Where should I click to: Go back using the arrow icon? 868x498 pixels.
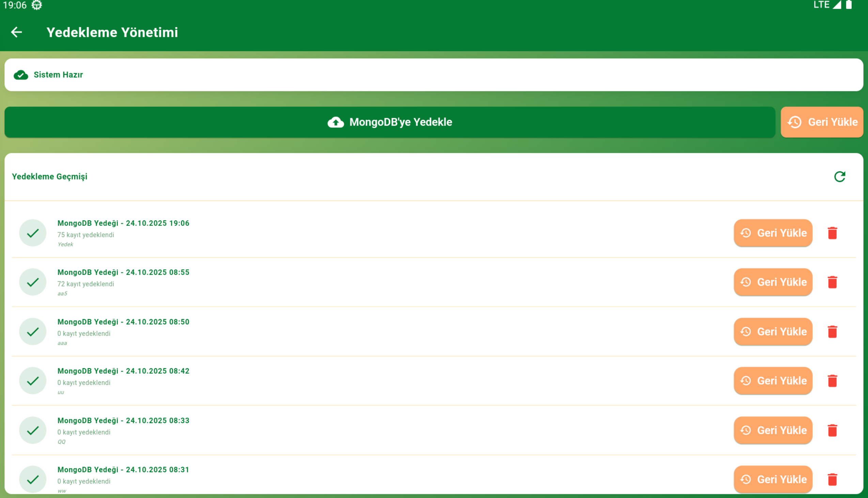coord(16,32)
